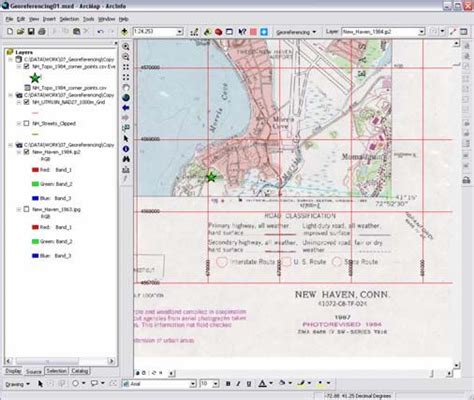Viewport: 474px width, 400px height.
Task: Show the Command Line window icon
Action: (229, 32)
